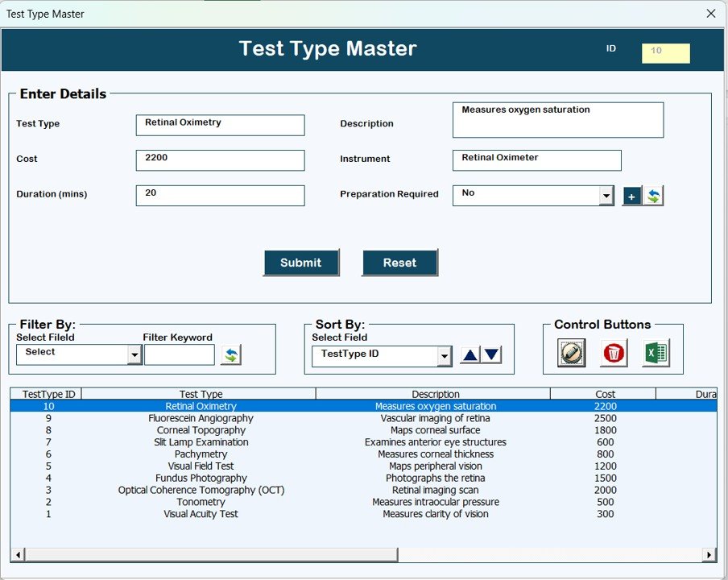Click the scroll right arrow of the list

pyautogui.click(x=709, y=554)
